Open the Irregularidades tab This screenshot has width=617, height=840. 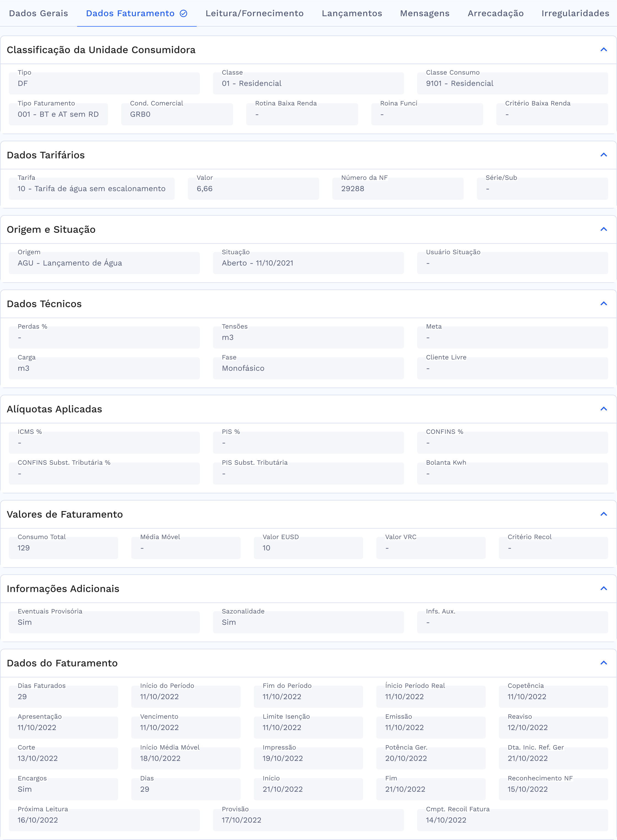tap(575, 13)
